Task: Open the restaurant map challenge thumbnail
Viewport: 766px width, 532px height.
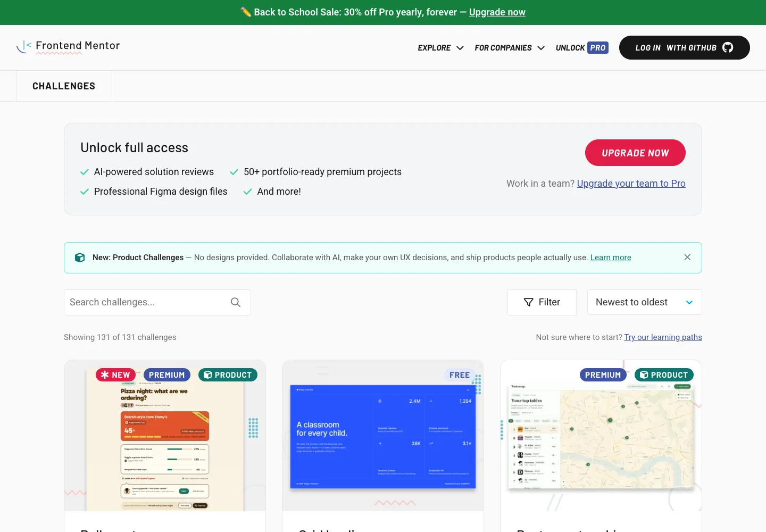Action: [x=601, y=436]
